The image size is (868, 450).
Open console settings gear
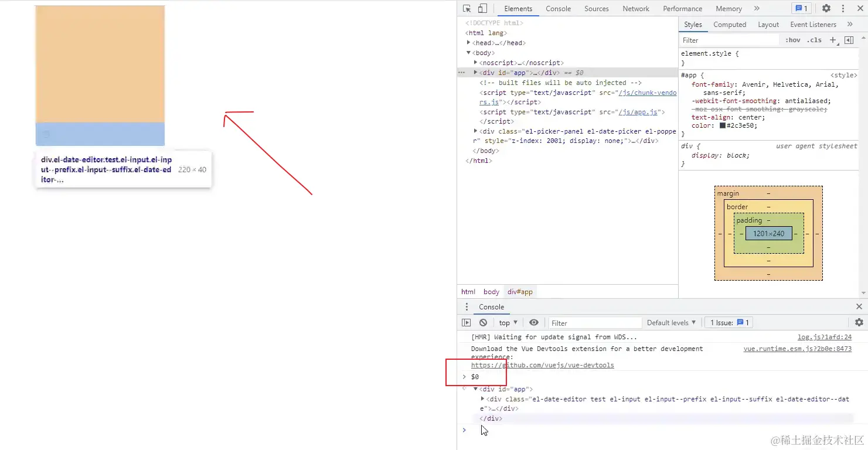859,323
